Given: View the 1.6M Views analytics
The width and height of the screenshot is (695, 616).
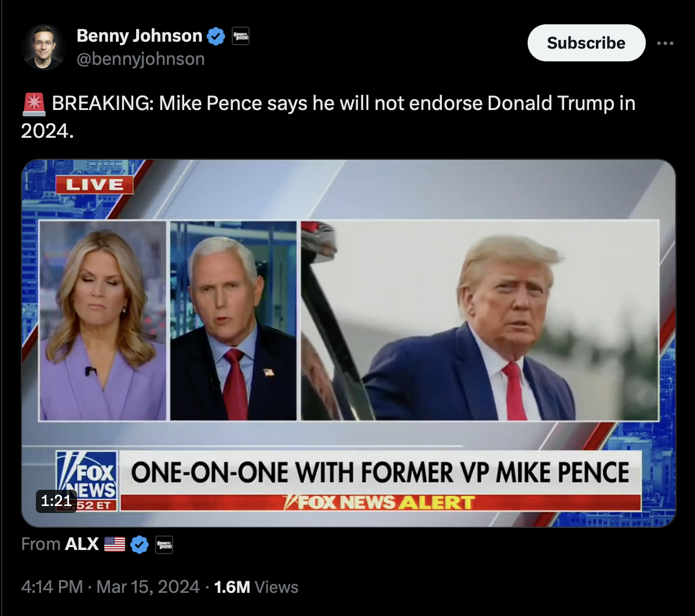Looking at the screenshot, I should click(256, 587).
